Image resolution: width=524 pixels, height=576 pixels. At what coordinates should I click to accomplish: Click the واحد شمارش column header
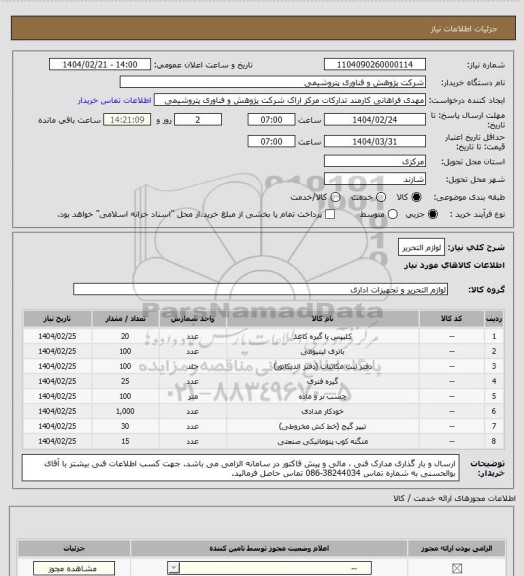[193, 319]
